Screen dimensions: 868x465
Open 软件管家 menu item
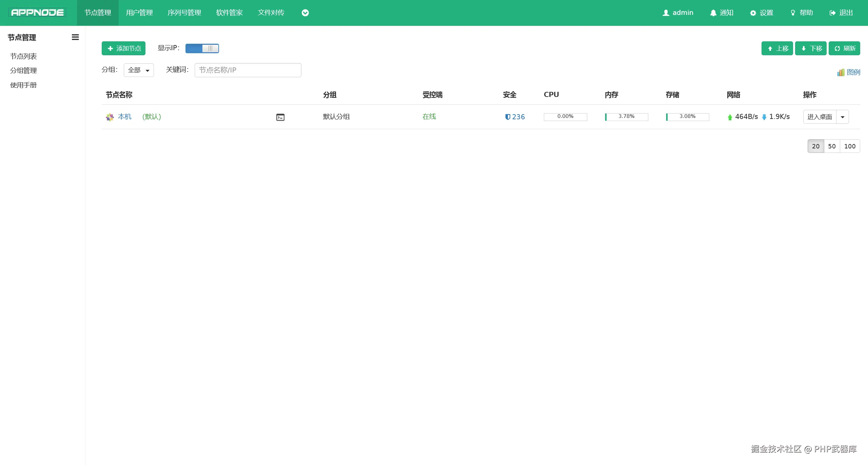[229, 13]
